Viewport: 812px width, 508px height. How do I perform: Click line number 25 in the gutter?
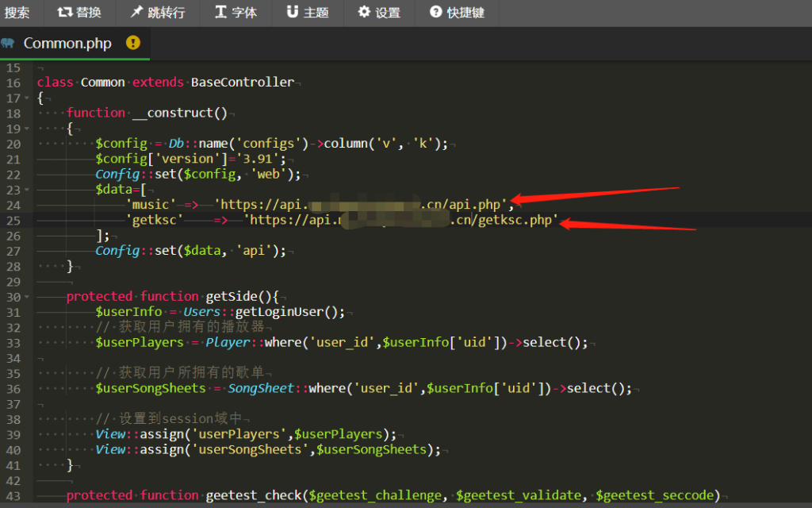[13, 220]
